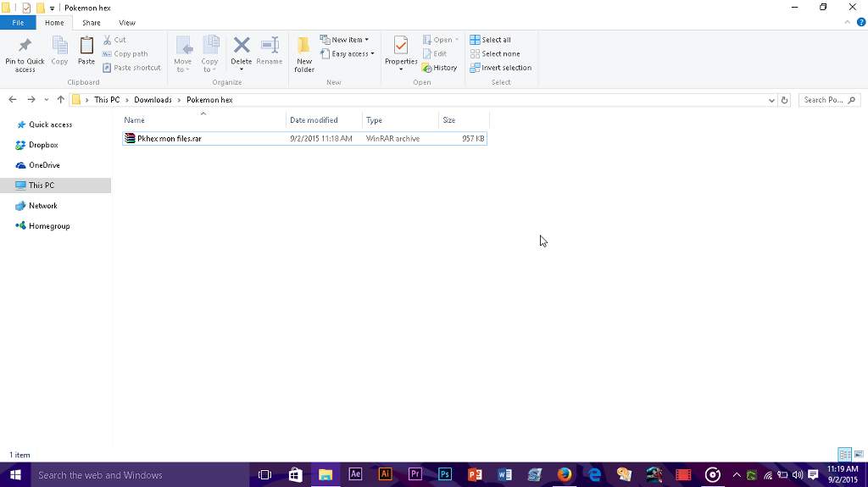
Task: Launch Illustrator from the taskbar
Action: pyautogui.click(x=386, y=475)
